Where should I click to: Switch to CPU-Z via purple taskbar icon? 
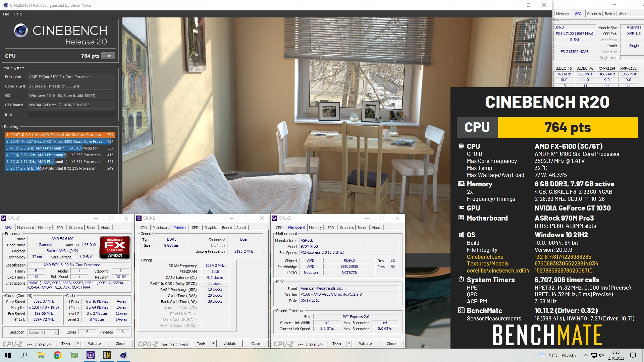(x=91, y=355)
